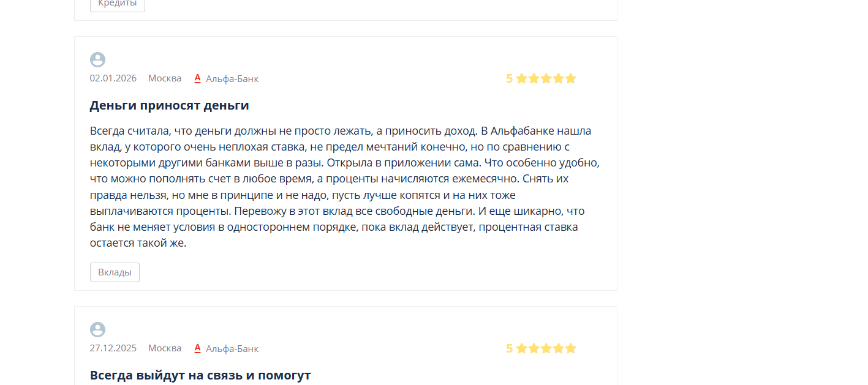Image resolution: width=868 pixels, height=385 pixels.
Task: Click the first star of the 27.12.2025 review rating
Action: (x=522, y=348)
